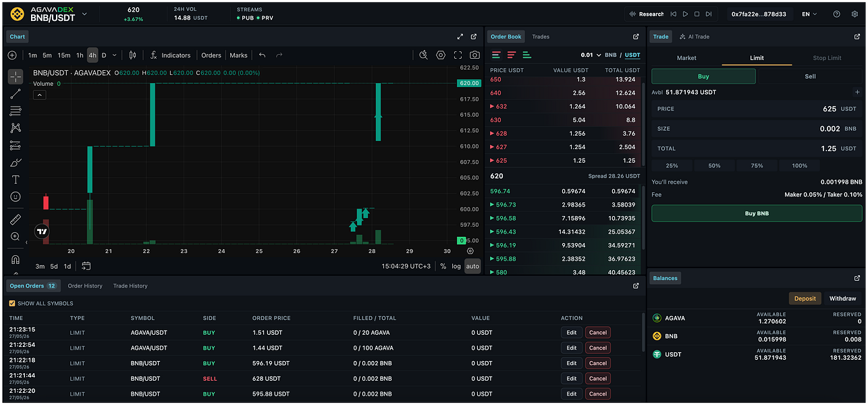868x405 pixels.
Task: Select the Stop Limit order tab
Action: (x=827, y=58)
